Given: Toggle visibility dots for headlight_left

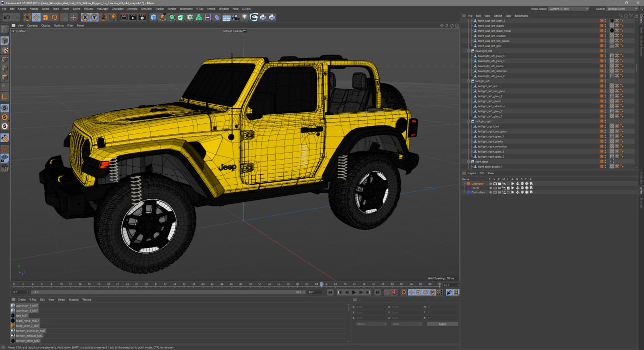Looking at the screenshot, I should (605, 51).
